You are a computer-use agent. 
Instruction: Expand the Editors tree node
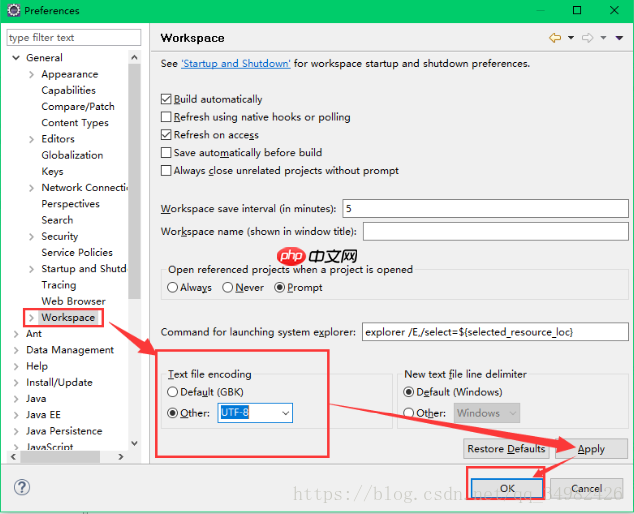click(32, 139)
